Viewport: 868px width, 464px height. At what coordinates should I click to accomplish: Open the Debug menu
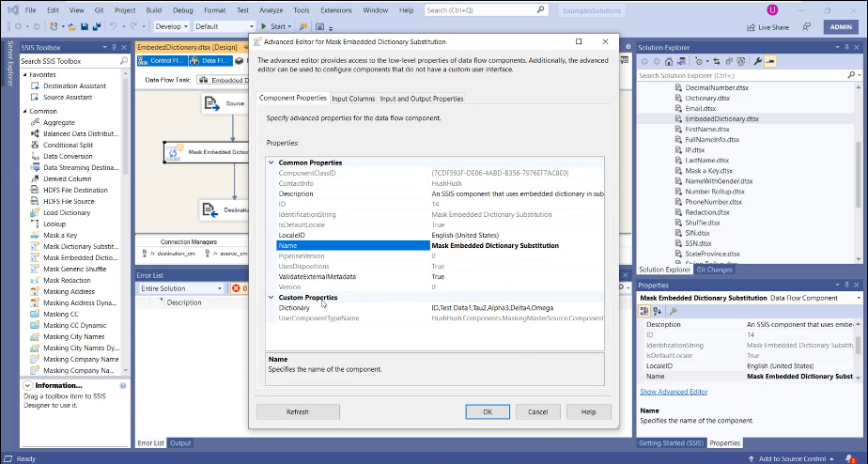182,10
